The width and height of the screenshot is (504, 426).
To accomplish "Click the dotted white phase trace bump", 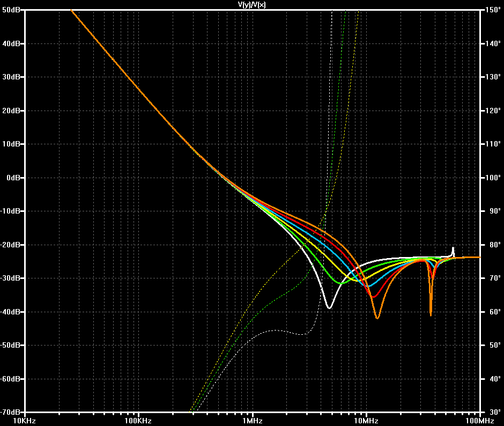I will 276,330.
